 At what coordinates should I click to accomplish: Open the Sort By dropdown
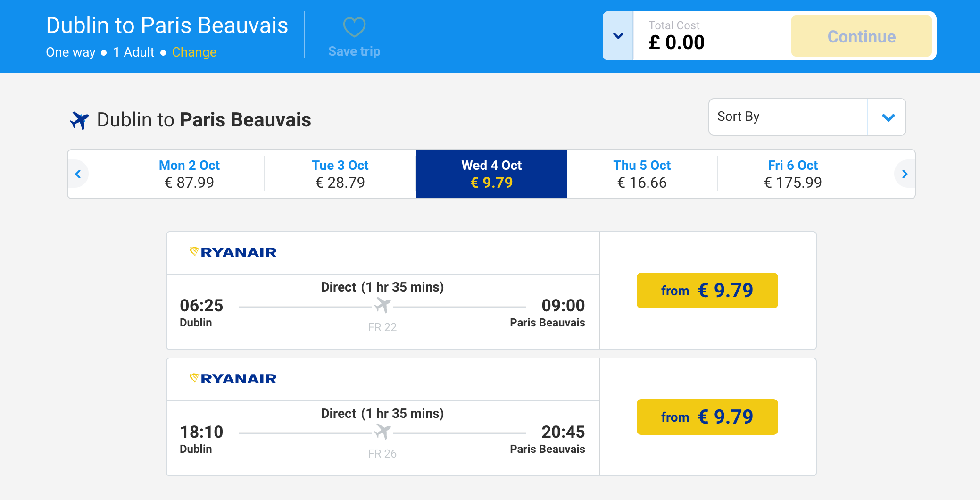coord(788,117)
